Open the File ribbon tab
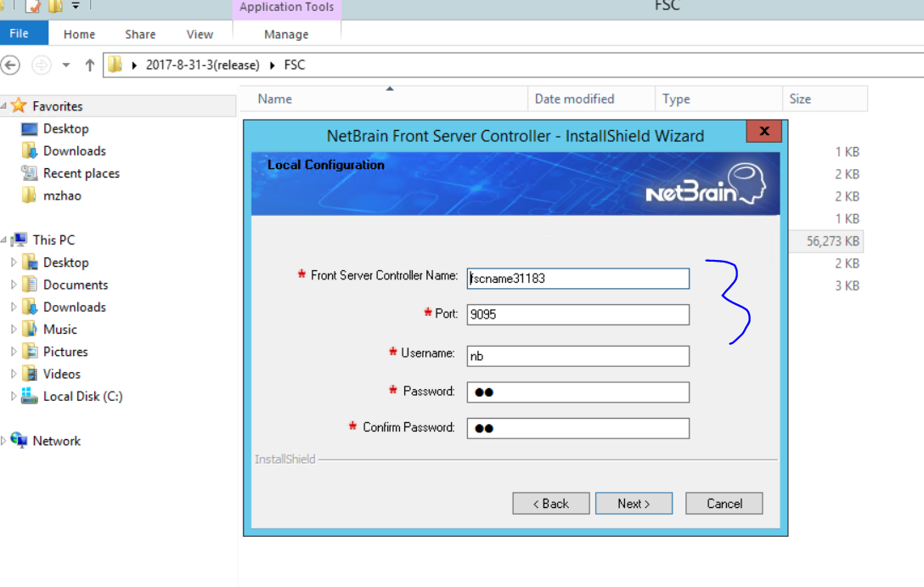Image resolution: width=924 pixels, height=587 pixels. (20, 34)
